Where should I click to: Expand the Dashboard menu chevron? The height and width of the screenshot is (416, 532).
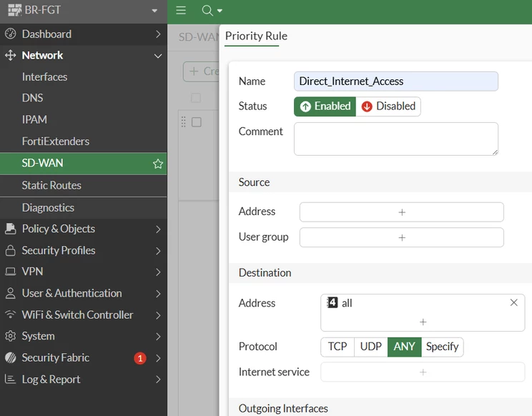(x=158, y=34)
